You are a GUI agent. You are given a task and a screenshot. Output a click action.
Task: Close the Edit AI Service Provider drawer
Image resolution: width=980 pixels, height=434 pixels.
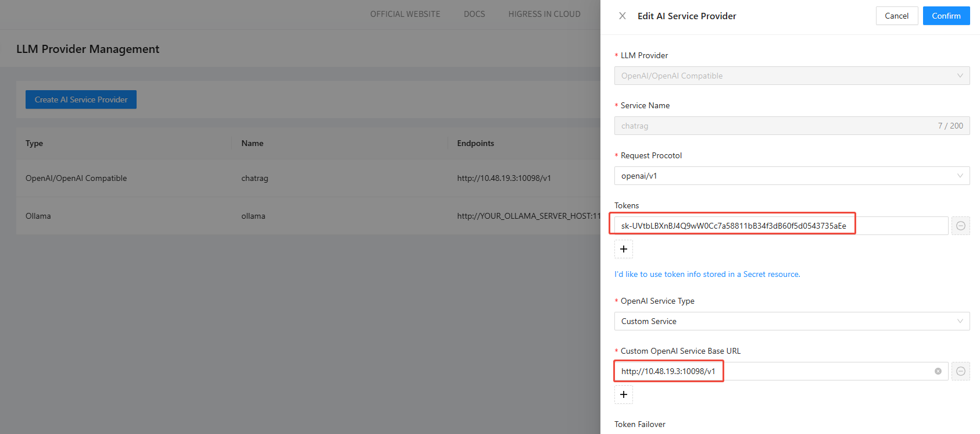[622, 16]
